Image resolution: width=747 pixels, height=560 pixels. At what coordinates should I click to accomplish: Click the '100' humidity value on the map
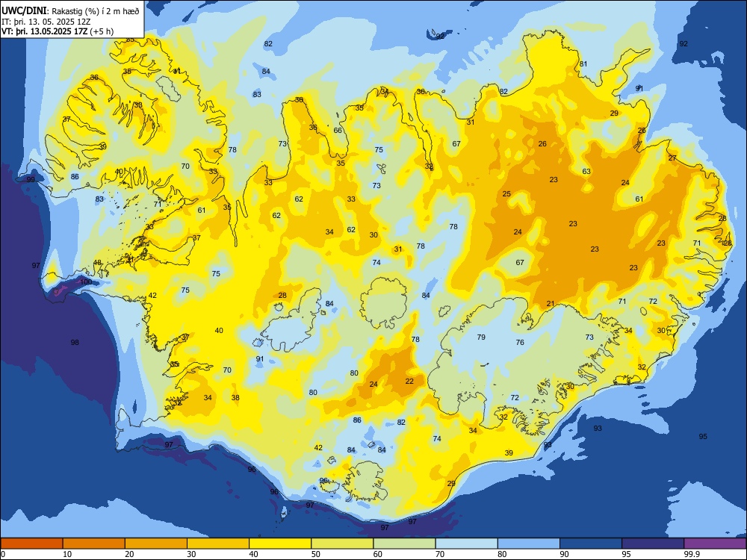click(x=86, y=282)
